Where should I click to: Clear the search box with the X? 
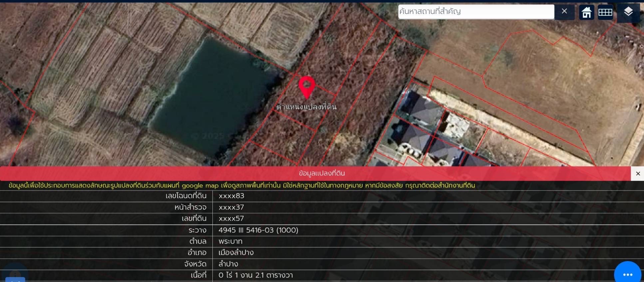point(564,11)
